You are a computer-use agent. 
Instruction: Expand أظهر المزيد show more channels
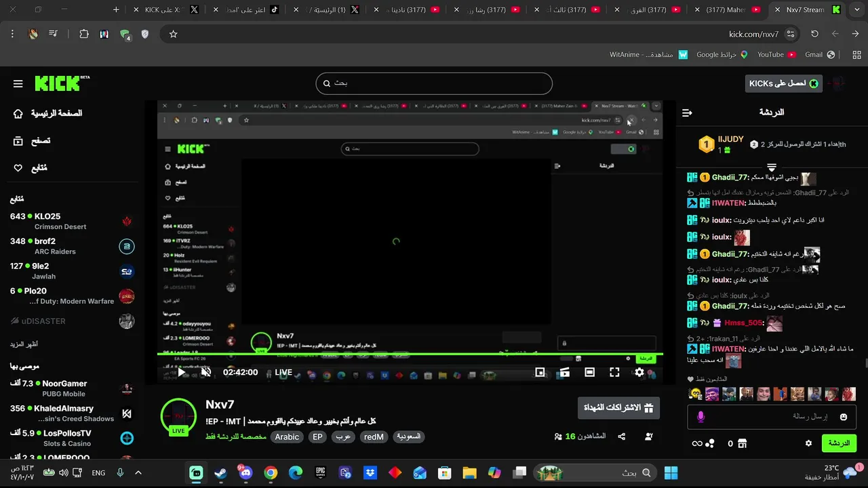[24, 344]
